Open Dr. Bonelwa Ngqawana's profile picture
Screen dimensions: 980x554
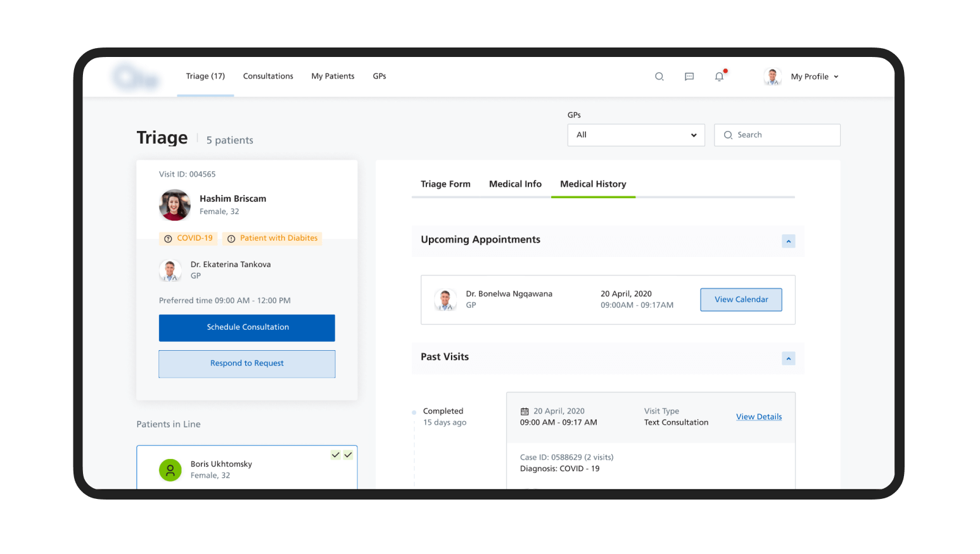click(445, 299)
